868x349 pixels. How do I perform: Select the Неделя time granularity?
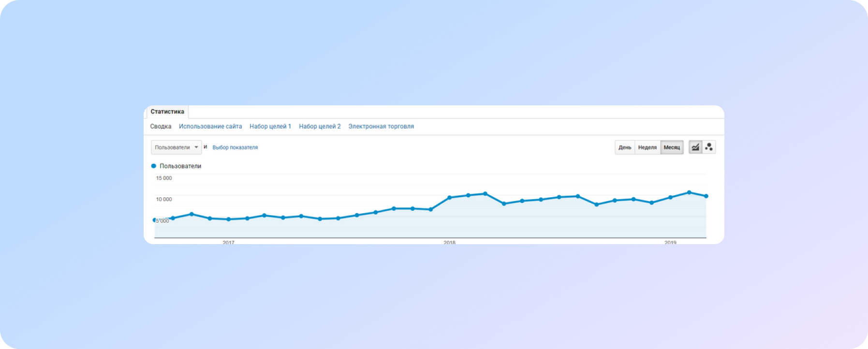coord(647,147)
